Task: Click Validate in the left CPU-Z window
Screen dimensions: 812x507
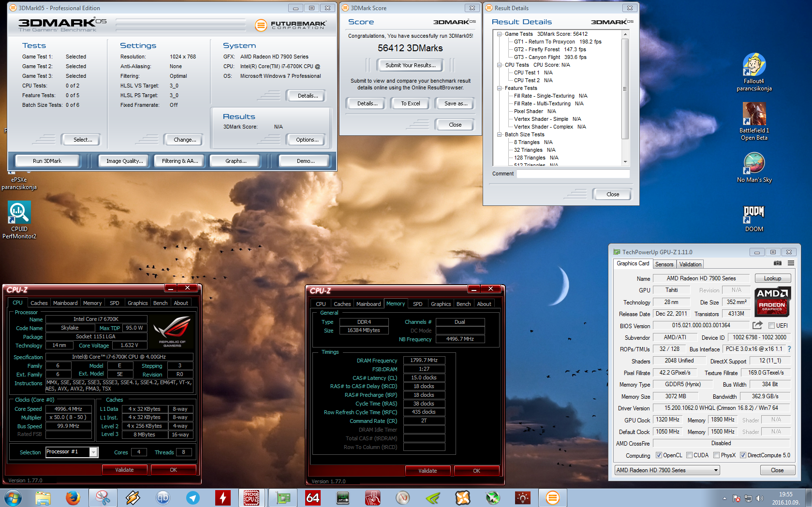Action: tap(124, 470)
